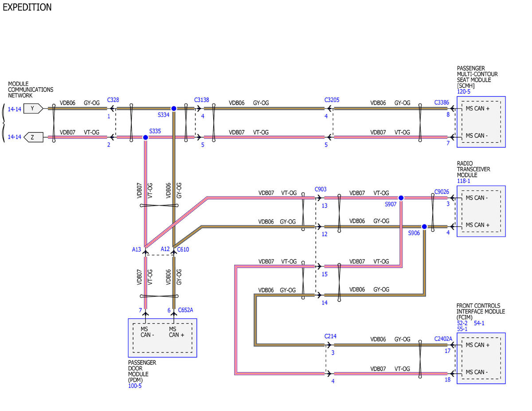The width and height of the screenshot is (532, 411).
Task: Open the 14-14 reference beside Y connector
Action: 14,109
